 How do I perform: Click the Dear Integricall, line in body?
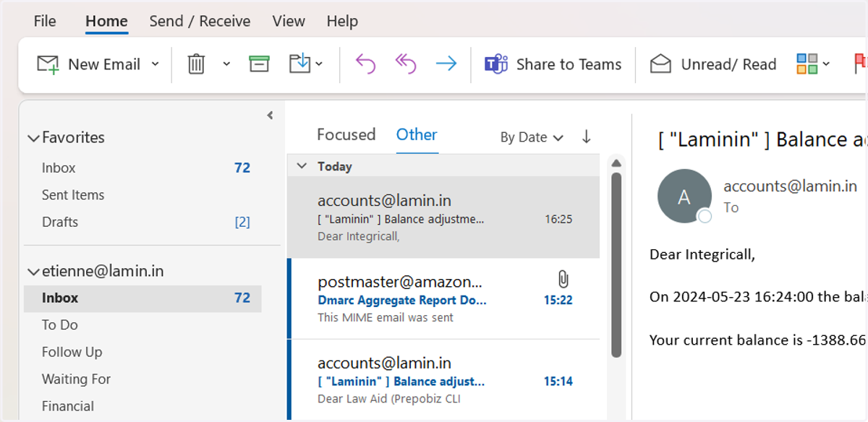[702, 254]
